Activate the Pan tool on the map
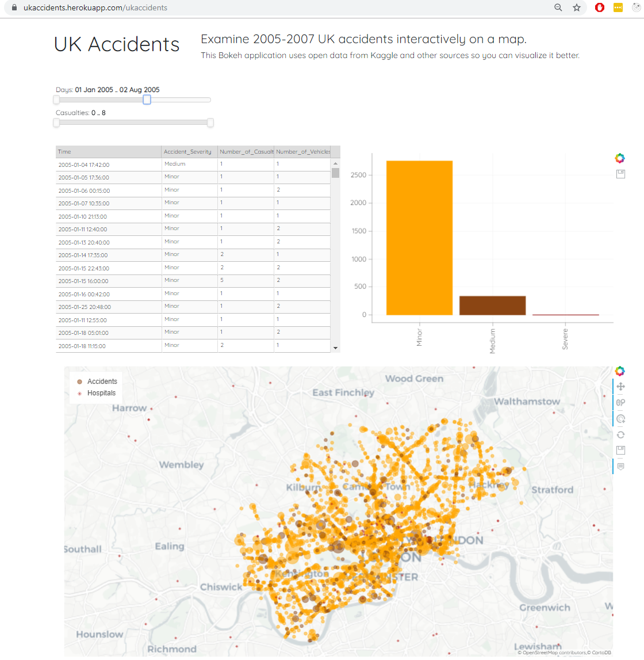Image resolution: width=644 pixels, height=660 pixels. click(x=620, y=387)
